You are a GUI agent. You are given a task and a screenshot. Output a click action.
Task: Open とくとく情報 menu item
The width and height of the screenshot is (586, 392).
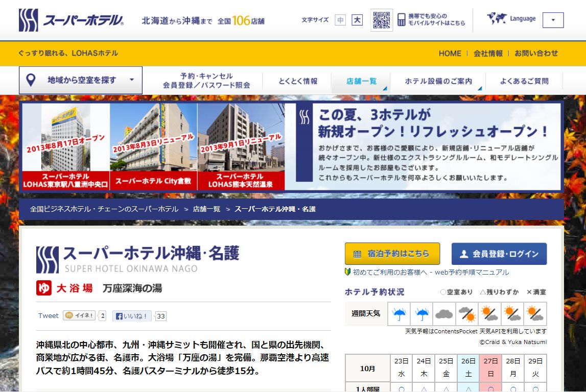pyautogui.click(x=298, y=81)
